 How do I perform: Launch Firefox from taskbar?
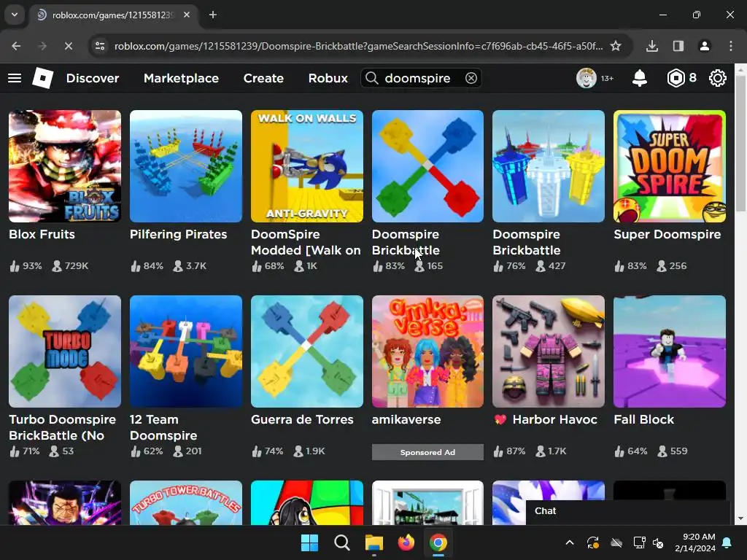(406, 542)
